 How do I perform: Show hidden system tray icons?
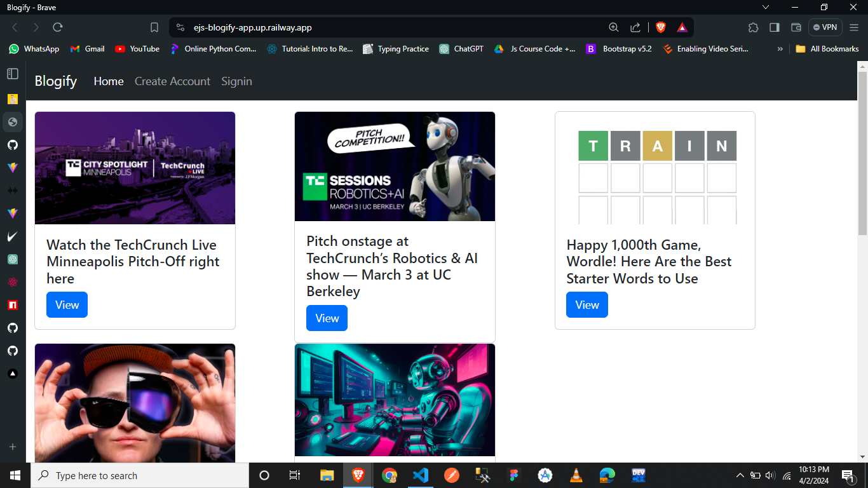click(740, 475)
